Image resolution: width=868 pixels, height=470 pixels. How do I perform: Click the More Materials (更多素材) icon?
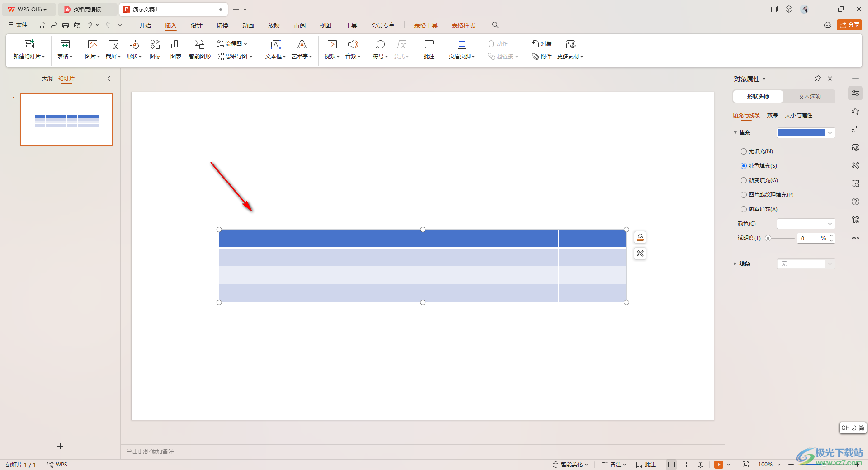click(571, 44)
